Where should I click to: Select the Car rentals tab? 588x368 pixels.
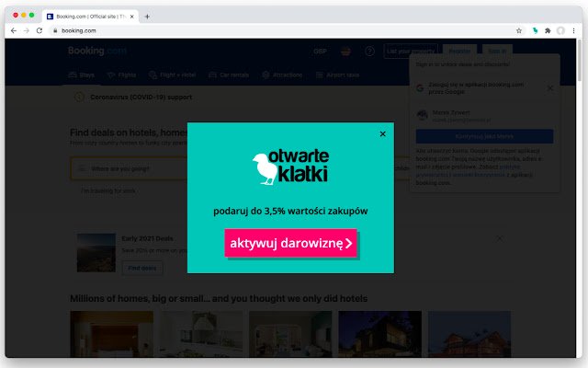[229, 75]
